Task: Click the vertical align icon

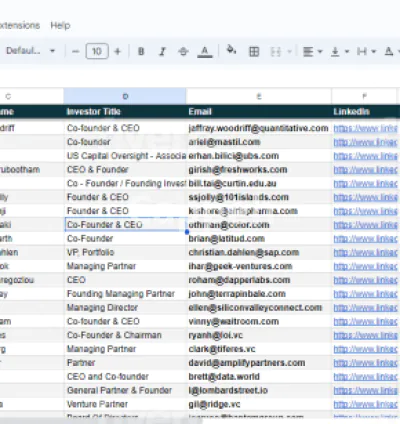Action: coord(335,51)
